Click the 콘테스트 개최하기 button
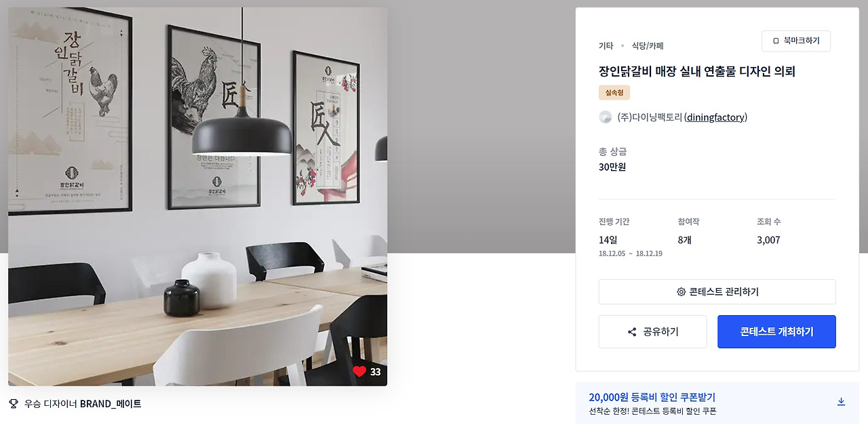This screenshot has width=868, height=431. click(776, 332)
